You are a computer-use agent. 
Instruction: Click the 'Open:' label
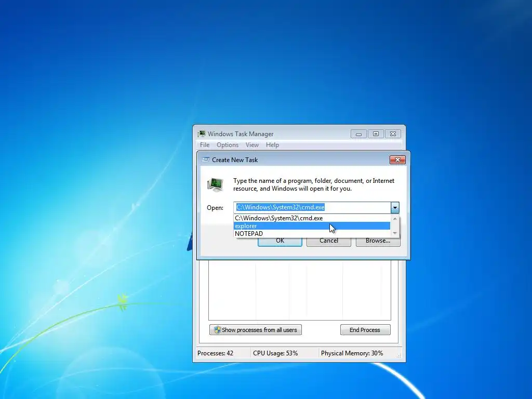(x=215, y=208)
